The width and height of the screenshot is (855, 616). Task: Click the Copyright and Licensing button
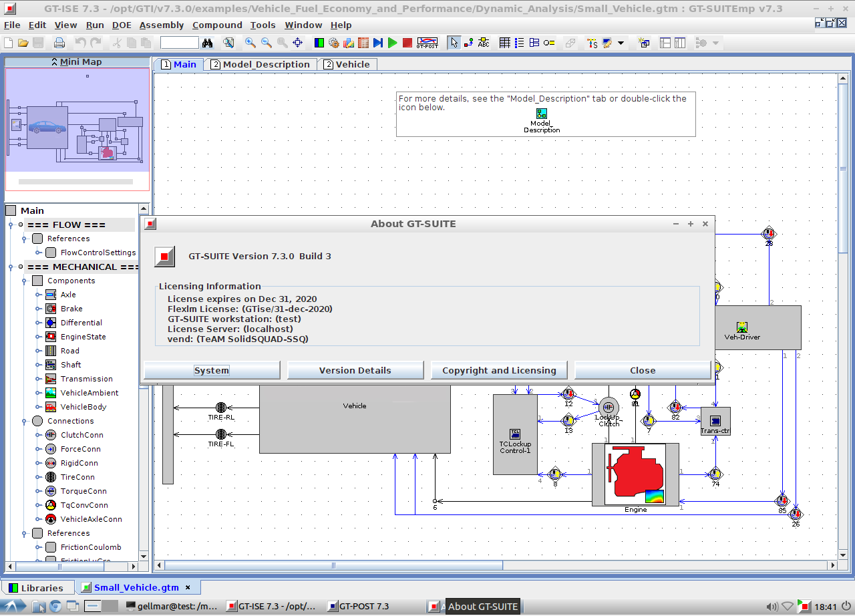point(499,370)
